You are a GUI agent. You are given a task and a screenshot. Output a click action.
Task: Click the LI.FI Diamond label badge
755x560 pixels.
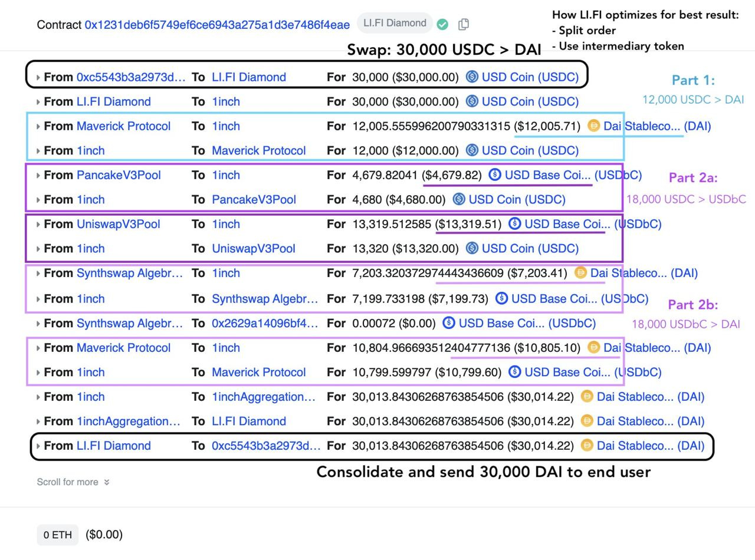pos(395,23)
